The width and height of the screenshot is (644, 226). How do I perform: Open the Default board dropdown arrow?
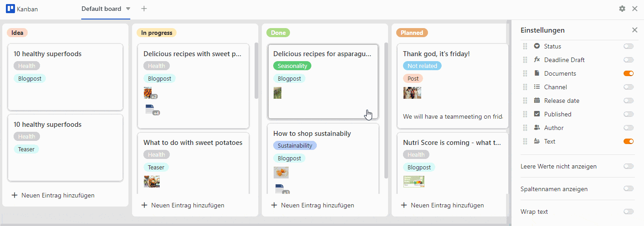tap(128, 9)
